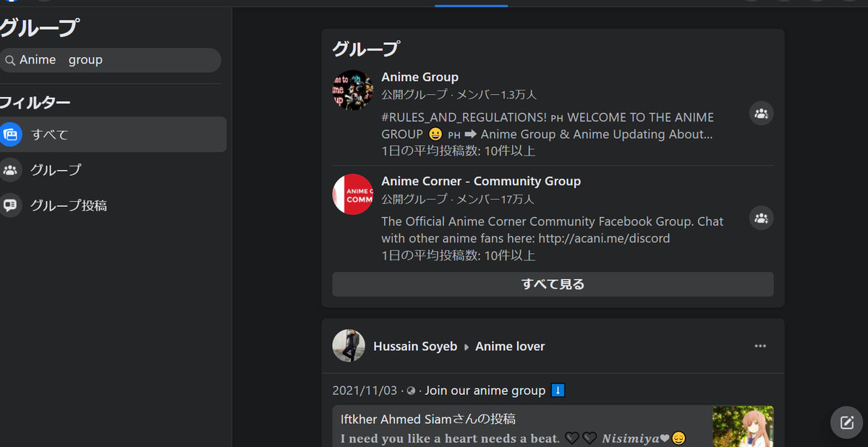Open Hussain Soyeb's profile name
Screen dimensions: 868x447
[x=415, y=346]
